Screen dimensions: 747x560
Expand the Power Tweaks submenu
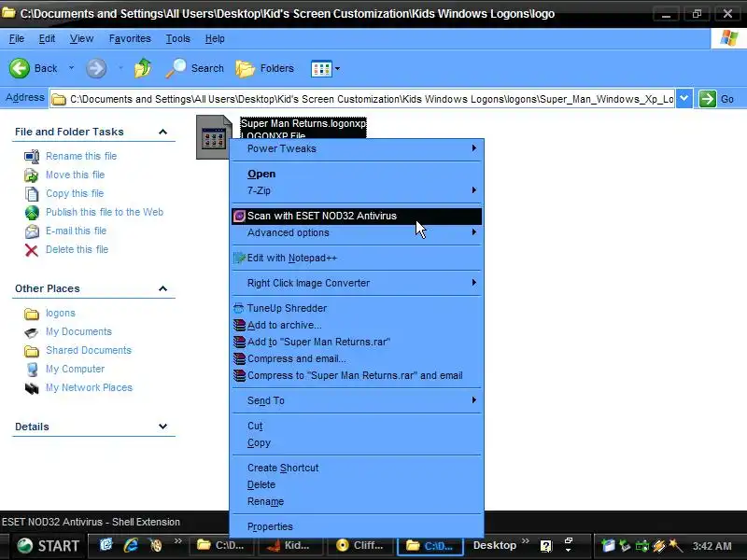[357, 148]
